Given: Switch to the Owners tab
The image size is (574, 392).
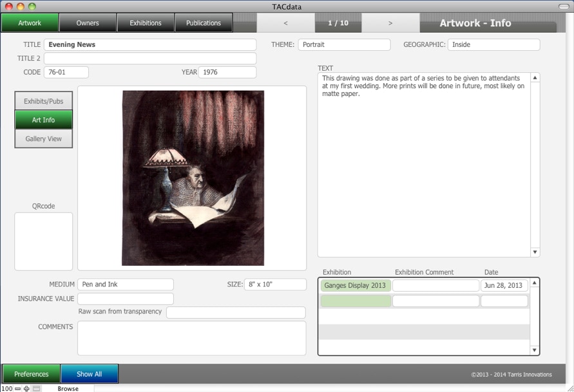Looking at the screenshot, I should (88, 23).
